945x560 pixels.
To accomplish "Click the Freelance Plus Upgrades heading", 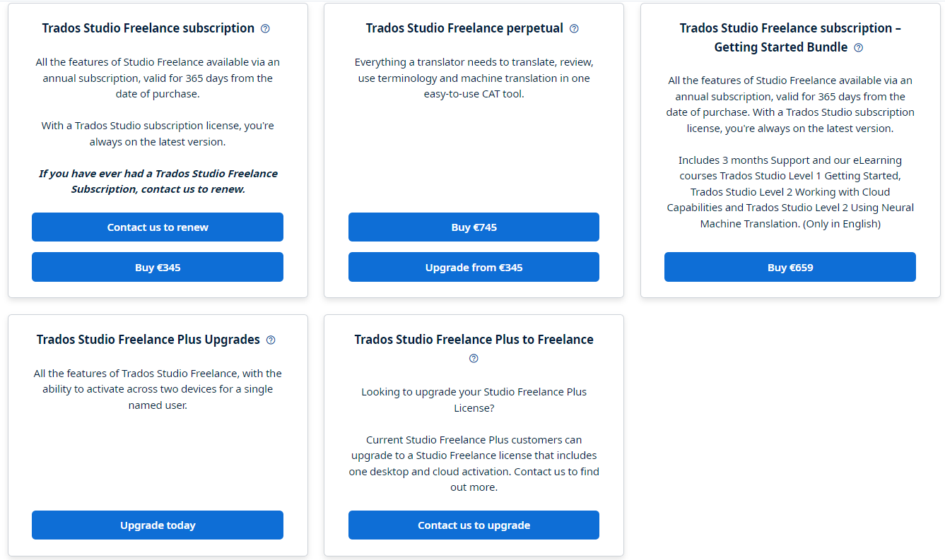I will click(148, 340).
